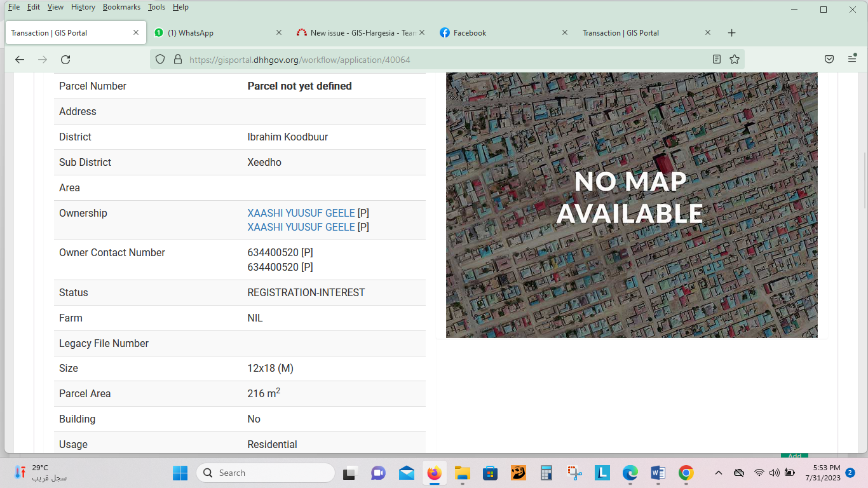Open Microsoft Store from taskbar

(490, 473)
